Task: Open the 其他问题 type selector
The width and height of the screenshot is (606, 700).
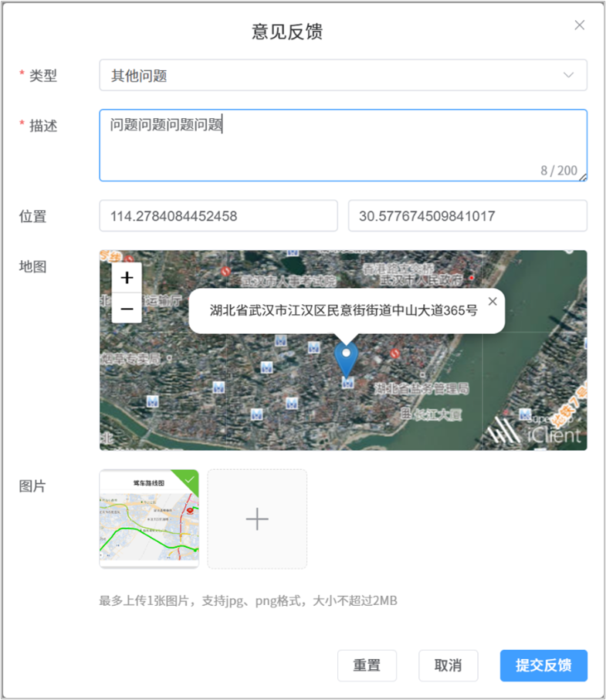Action: click(x=332, y=76)
